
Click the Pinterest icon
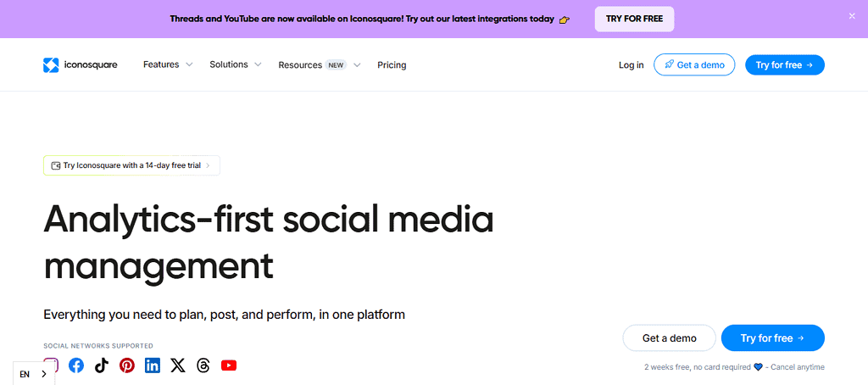[127, 365]
